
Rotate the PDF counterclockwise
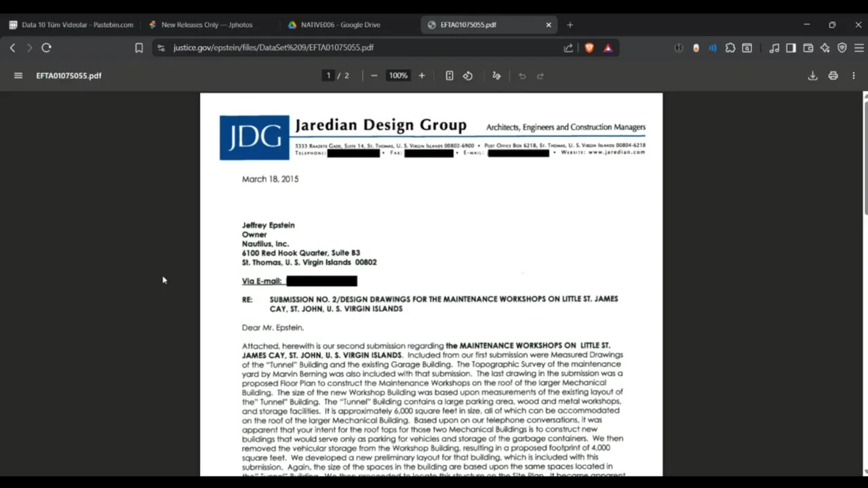click(468, 75)
